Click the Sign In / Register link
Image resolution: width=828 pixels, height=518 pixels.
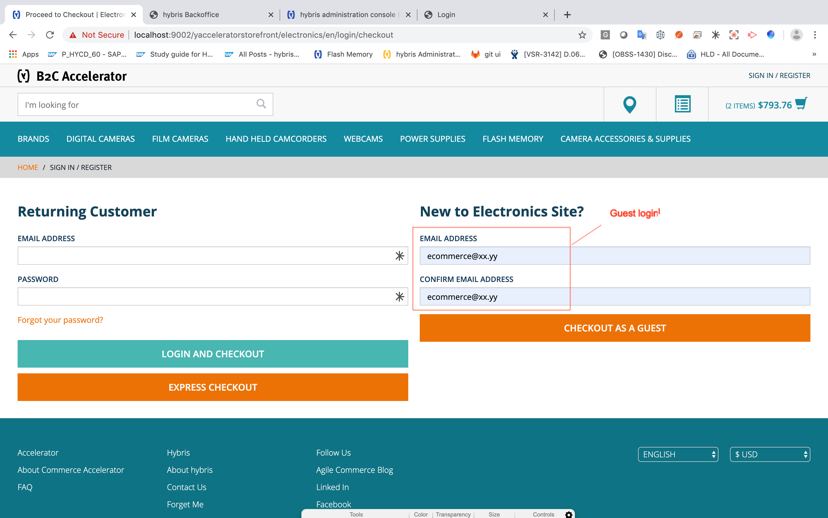tap(779, 75)
